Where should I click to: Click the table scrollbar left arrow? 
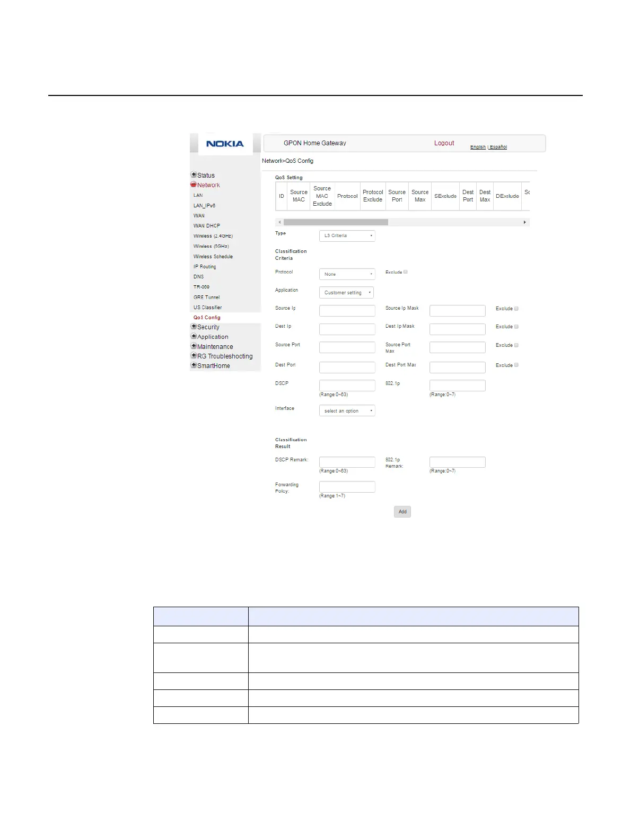click(x=279, y=222)
